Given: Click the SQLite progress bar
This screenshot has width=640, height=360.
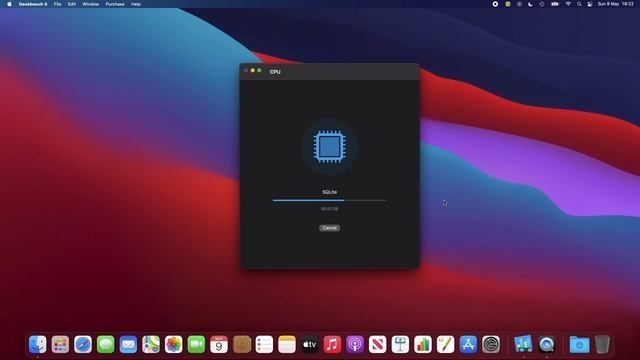Looking at the screenshot, I should click(x=329, y=200).
